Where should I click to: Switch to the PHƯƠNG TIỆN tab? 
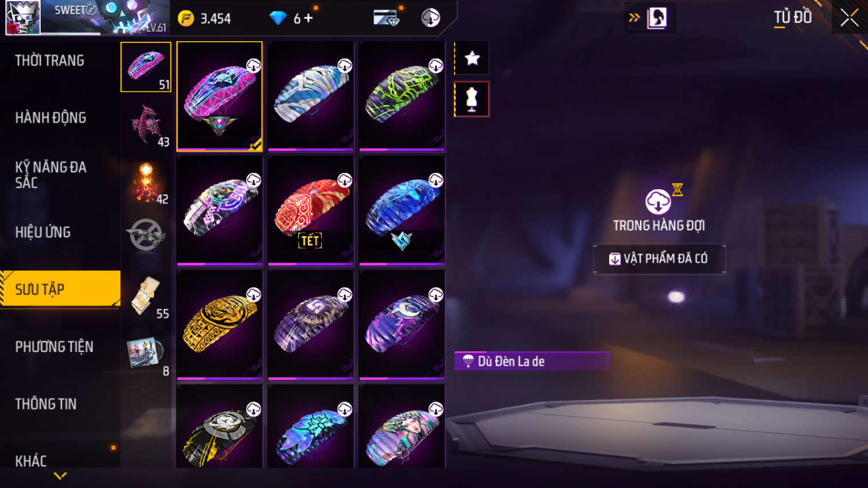54,347
